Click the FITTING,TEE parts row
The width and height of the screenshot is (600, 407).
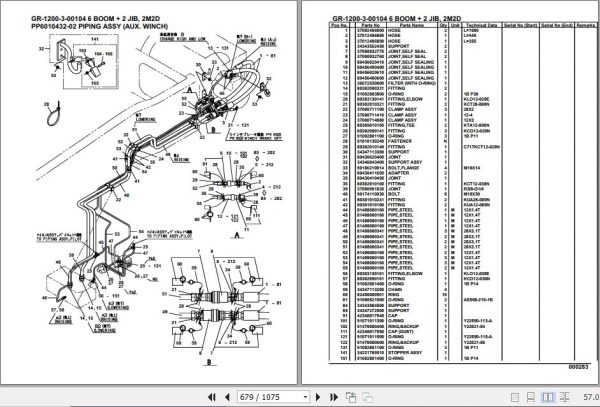(463, 125)
